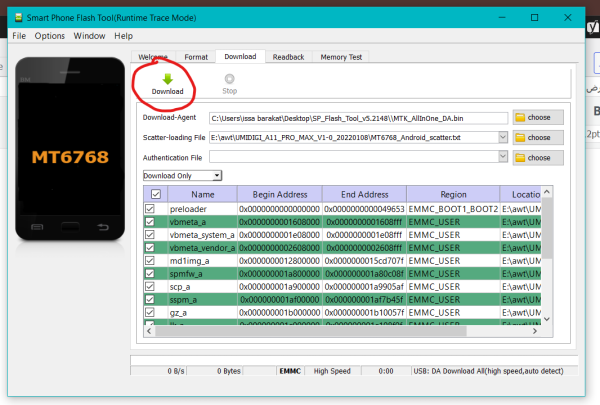Choose a Scatter-loading file
The height and width of the screenshot is (405, 600).
coord(538,137)
